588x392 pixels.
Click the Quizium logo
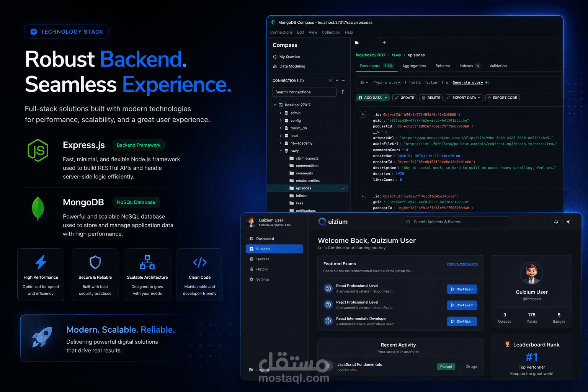pos(333,222)
